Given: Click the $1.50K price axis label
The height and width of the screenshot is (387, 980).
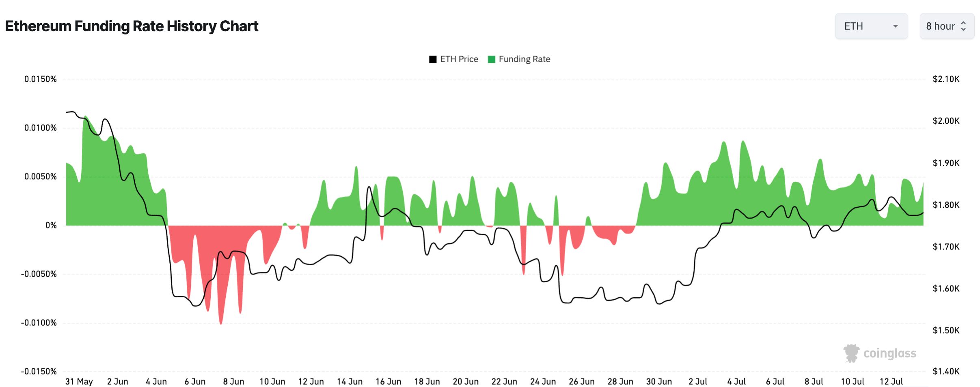Looking at the screenshot, I should pos(946,330).
